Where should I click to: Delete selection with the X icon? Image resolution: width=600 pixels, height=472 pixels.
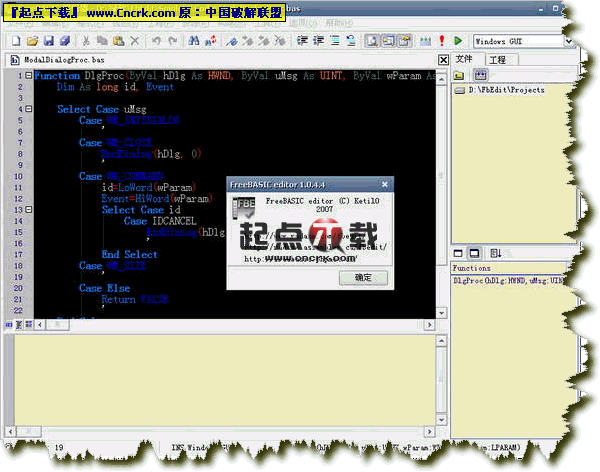(x=135, y=41)
